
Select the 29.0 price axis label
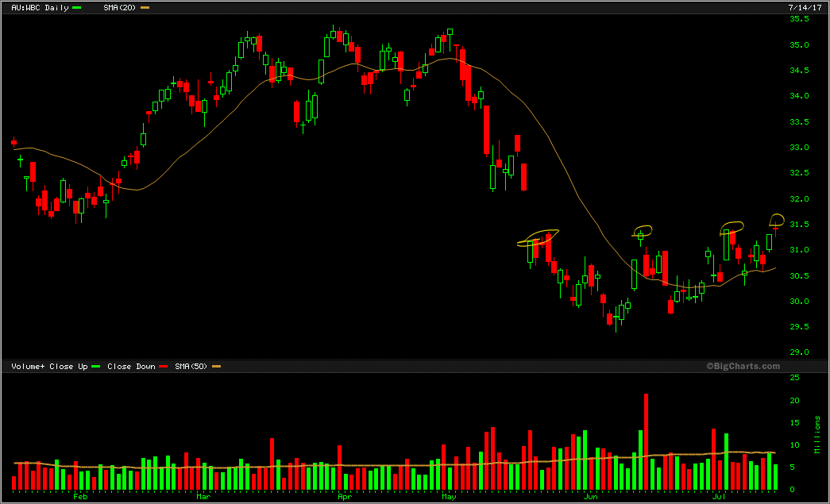tap(799, 352)
